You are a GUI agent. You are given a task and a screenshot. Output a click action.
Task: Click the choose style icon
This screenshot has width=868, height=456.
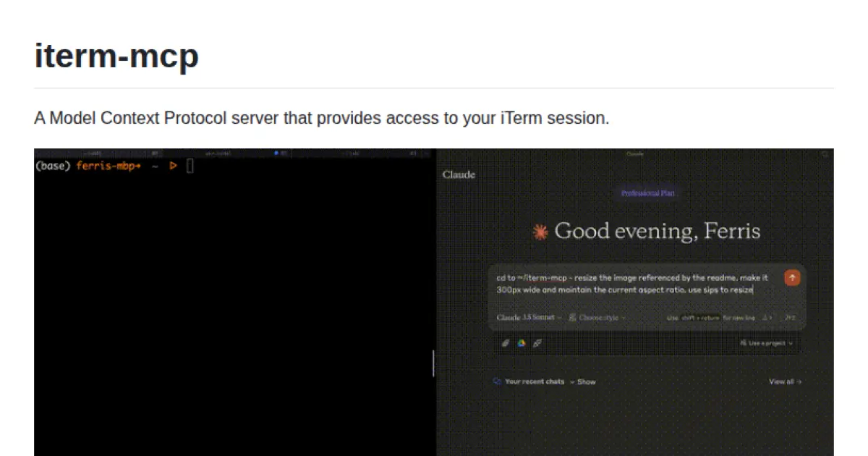coord(572,318)
